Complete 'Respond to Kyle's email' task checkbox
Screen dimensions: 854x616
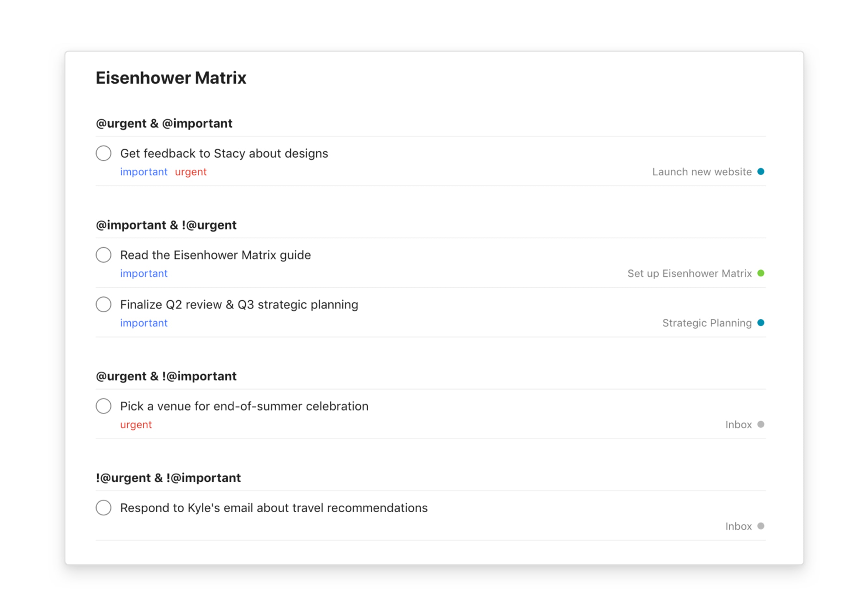pos(103,508)
